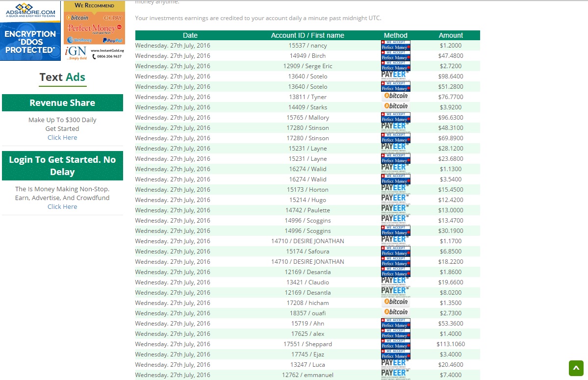Click the Ads4More.com encryption banner
Viewport: 588px width, 380px height.
(30, 31)
